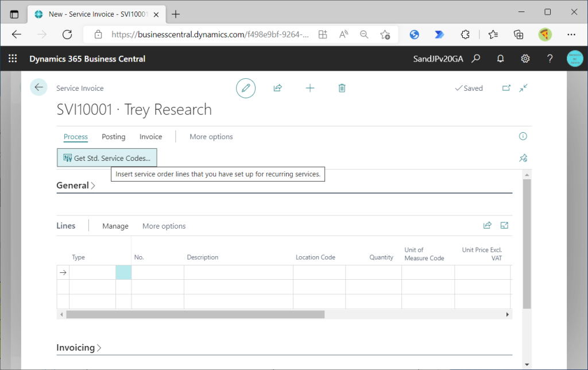Click the Business Central search magnifier

[x=476, y=59]
